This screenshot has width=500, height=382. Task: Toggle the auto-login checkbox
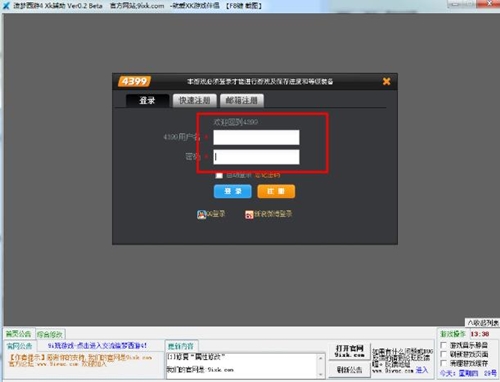[x=219, y=175]
